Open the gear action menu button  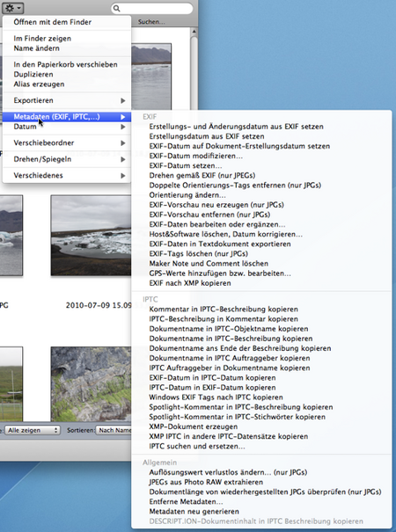13,7
